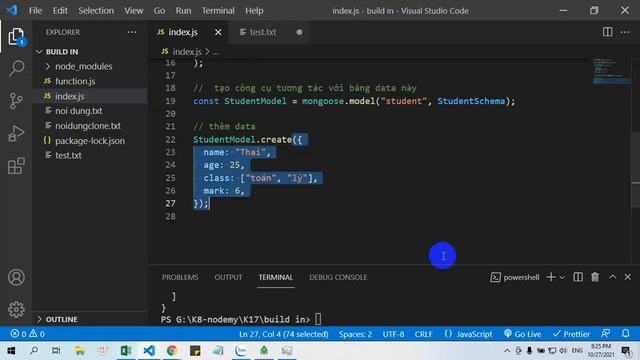This screenshot has height=360, width=640.
Task: Click the unsaved dot on test.txt tab
Action: click(299, 32)
